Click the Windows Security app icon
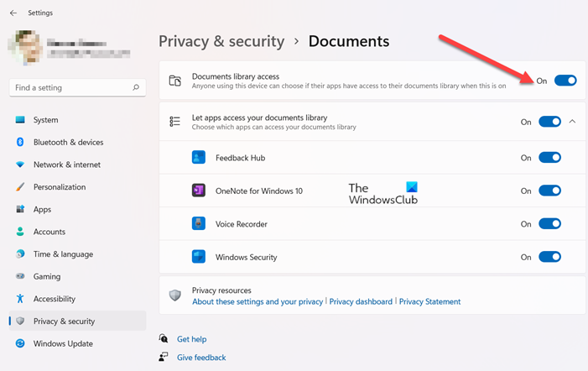588x371 pixels. click(199, 257)
